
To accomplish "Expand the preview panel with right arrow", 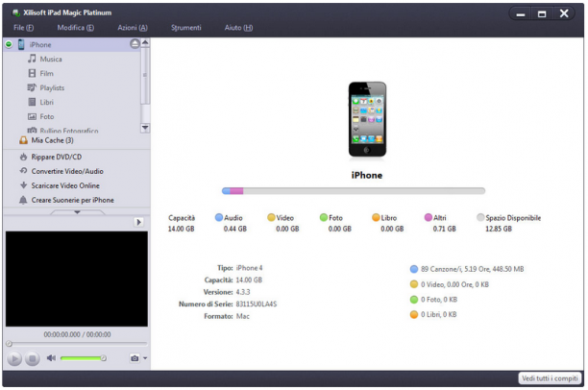I will (x=138, y=222).
